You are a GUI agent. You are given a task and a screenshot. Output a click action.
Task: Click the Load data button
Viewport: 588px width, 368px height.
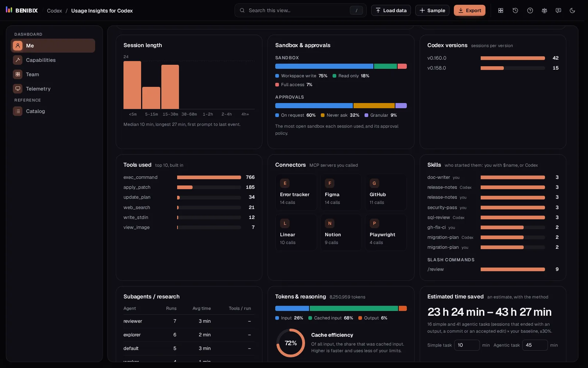[391, 10]
